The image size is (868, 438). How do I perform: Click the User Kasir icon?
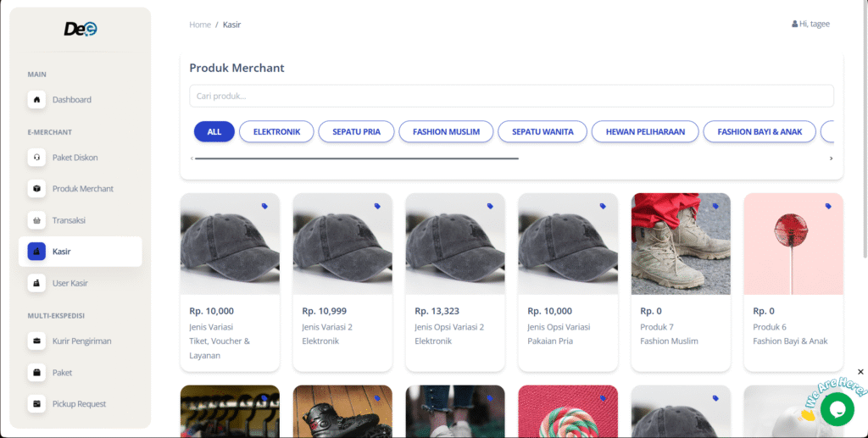(36, 283)
